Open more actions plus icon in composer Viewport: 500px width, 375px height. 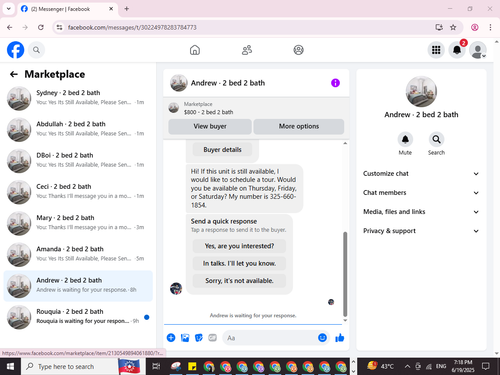pyautogui.click(x=171, y=338)
